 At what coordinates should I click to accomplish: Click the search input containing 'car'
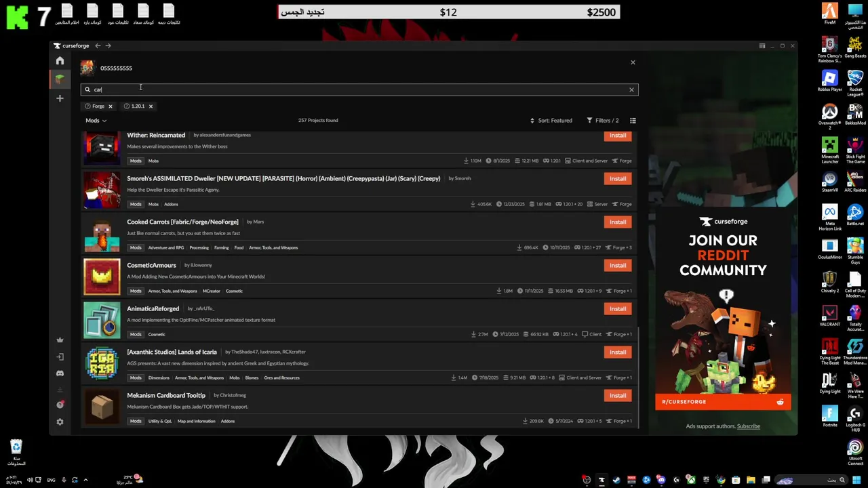[359, 89]
